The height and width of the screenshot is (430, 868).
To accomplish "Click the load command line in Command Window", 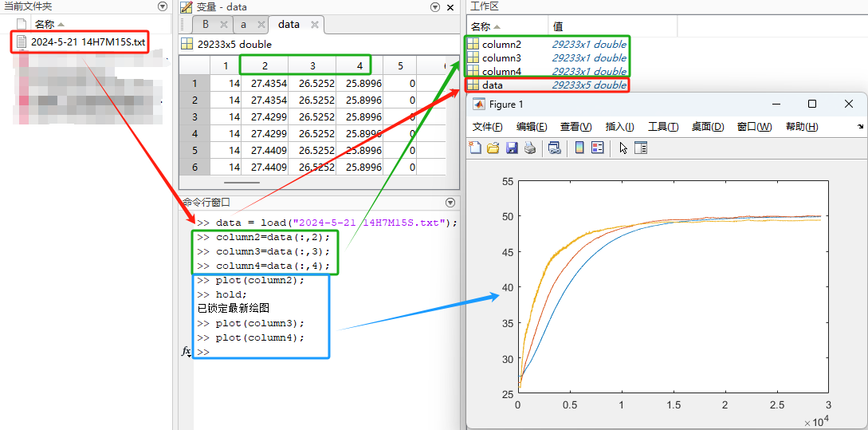I will click(328, 223).
